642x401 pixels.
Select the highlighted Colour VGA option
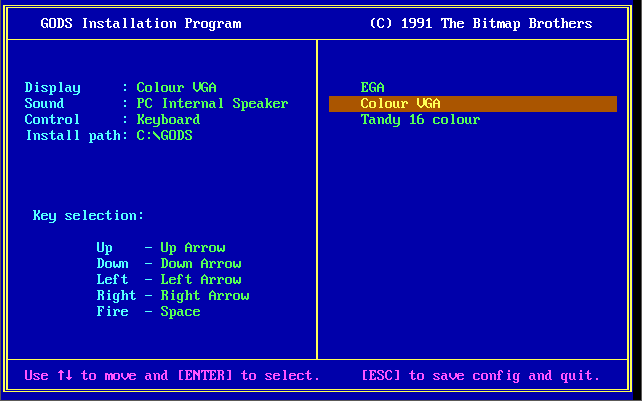[x=400, y=104]
